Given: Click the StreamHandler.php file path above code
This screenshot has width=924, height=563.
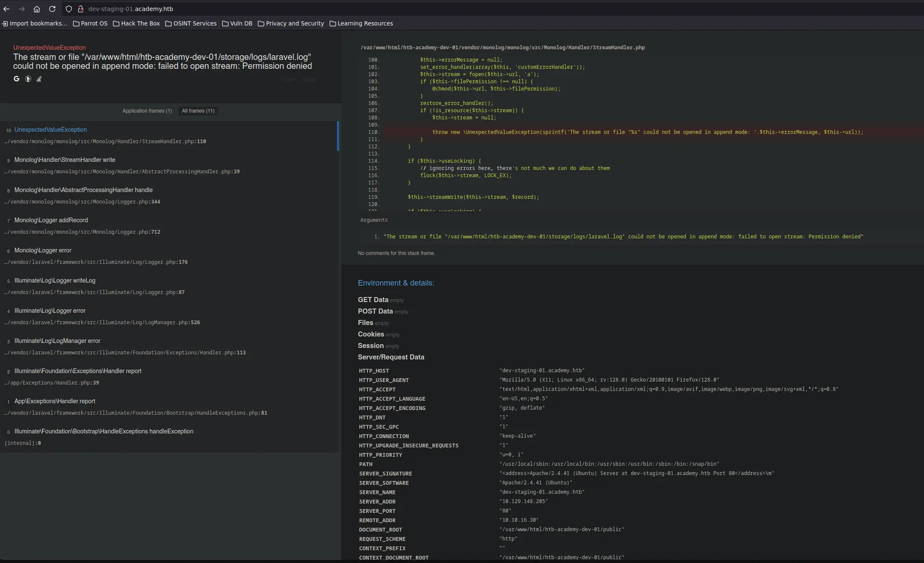Looking at the screenshot, I should tap(503, 48).
